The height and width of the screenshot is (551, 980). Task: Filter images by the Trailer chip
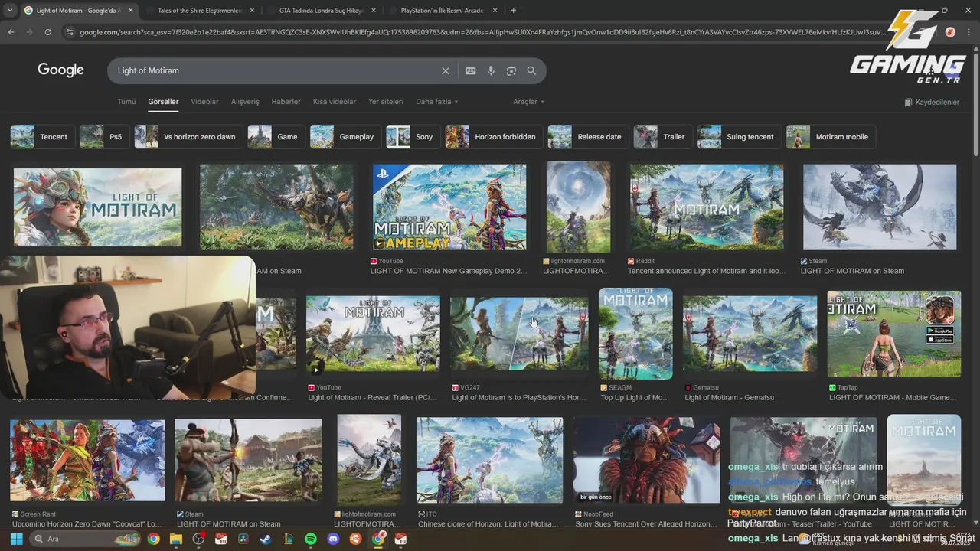pyautogui.click(x=662, y=137)
